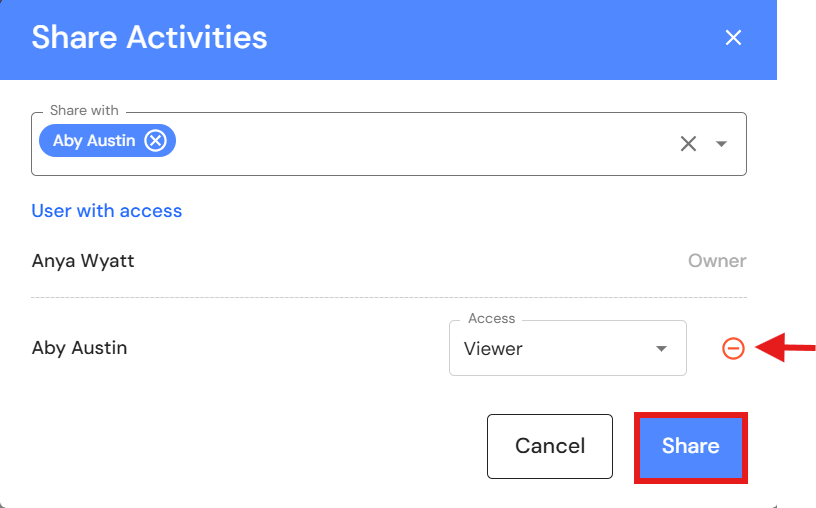Click the Owner role label
Viewport: 816px width, 508px height.
click(x=716, y=261)
